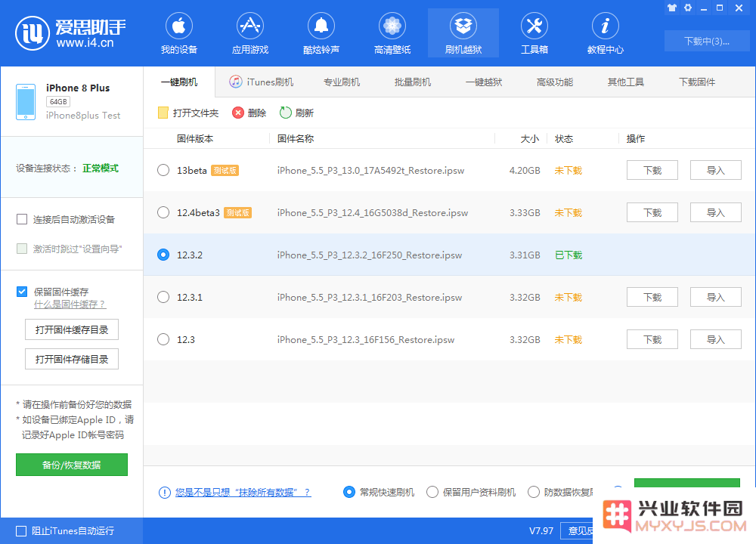Switch to iTunes刷机 tab
The image size is (756, 544).
[x=262, y=82]
